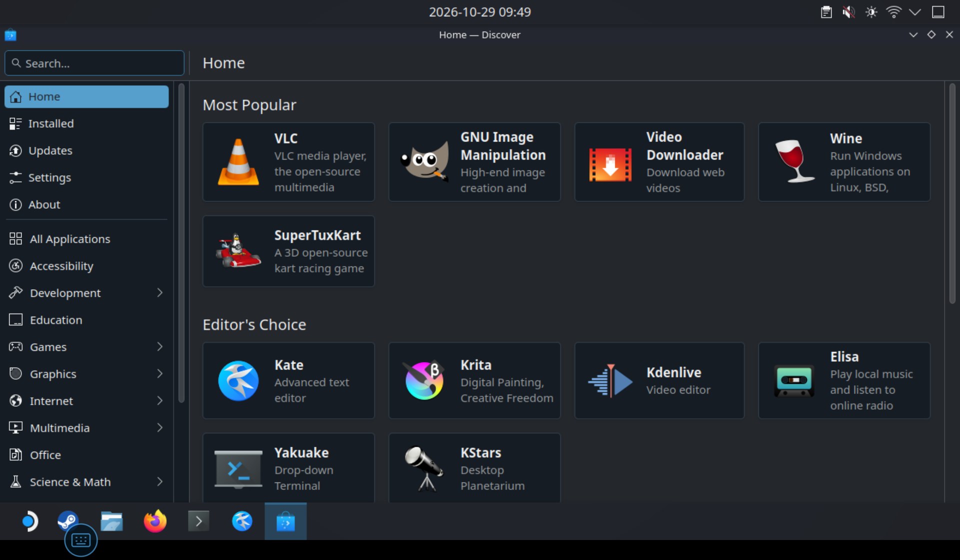Click the show desktop tray icon
Screen dimensions: 960x560
click(938, 12)
